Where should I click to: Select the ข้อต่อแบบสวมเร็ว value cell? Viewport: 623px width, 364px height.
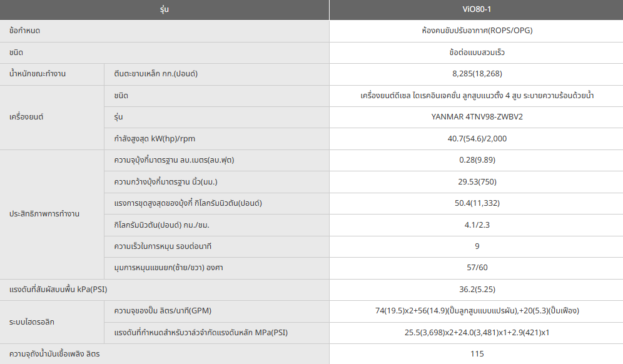coord(477,53)
